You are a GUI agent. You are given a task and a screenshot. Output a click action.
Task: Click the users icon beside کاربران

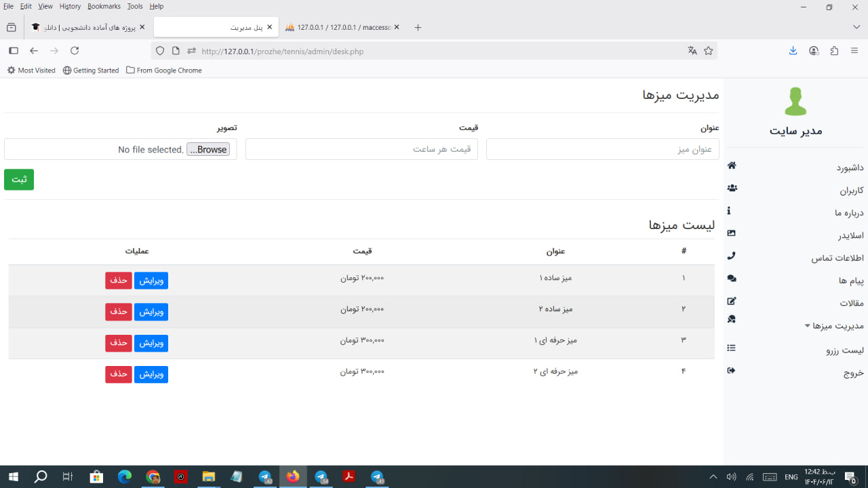click(731, 188)
